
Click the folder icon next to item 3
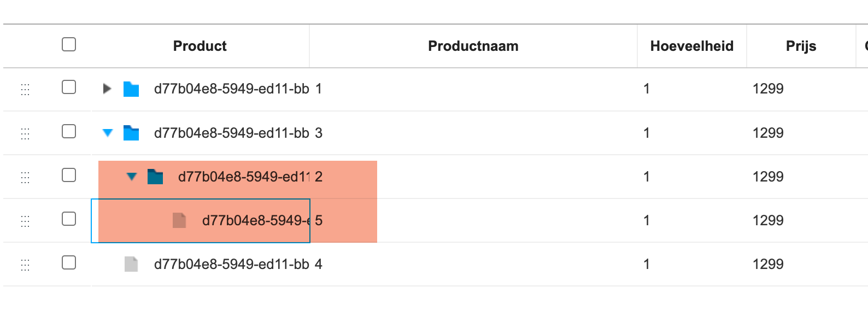(130, 132)
